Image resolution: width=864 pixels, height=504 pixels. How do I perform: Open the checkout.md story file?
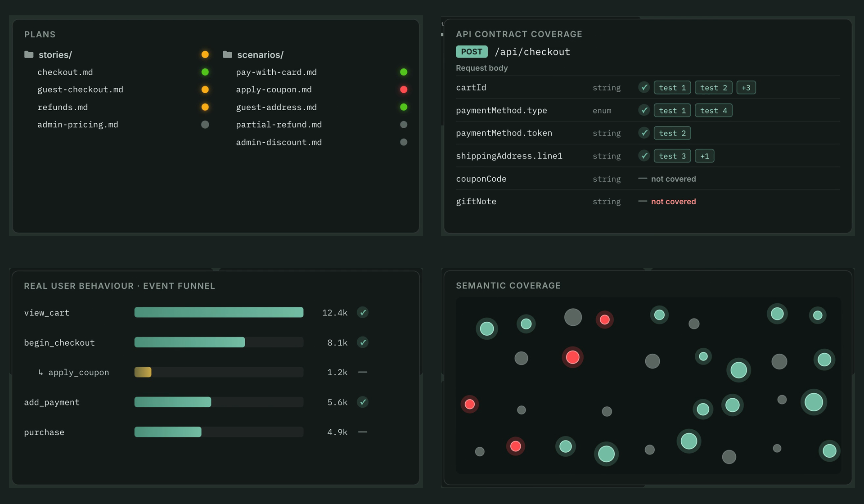(65, 72)
